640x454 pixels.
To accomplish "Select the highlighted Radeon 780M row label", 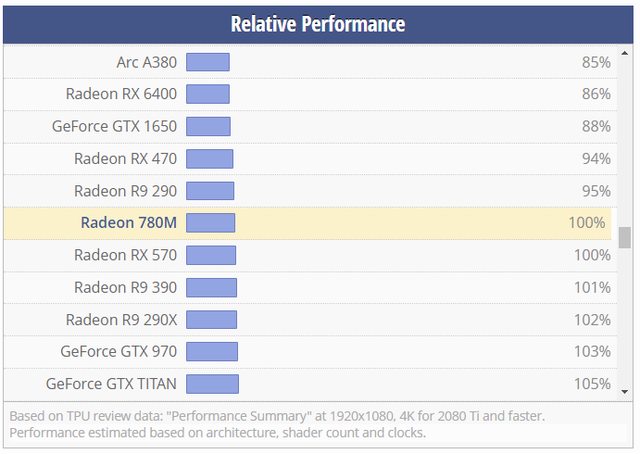I will [x=128, y=222].
